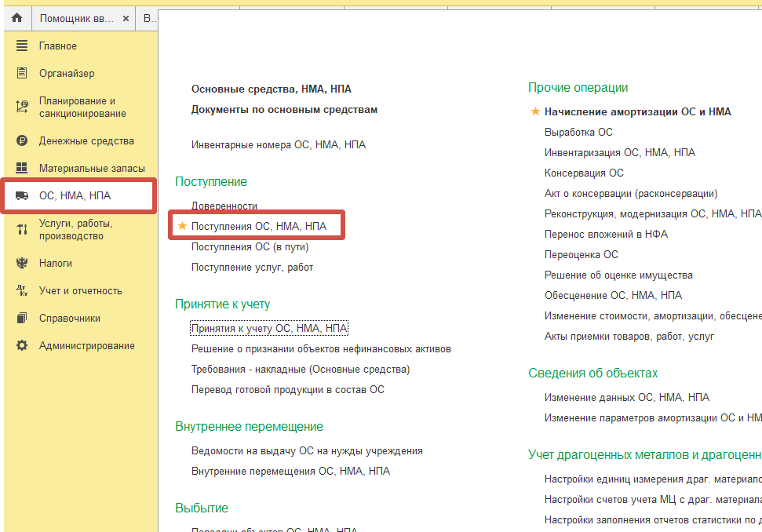Open the Переоценка ОС link
This screenshot has height=532, width=762.
click(x=582, y=254)
